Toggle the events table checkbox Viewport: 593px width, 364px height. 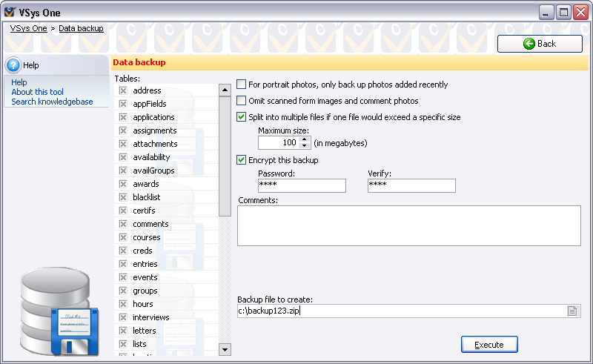123,277
